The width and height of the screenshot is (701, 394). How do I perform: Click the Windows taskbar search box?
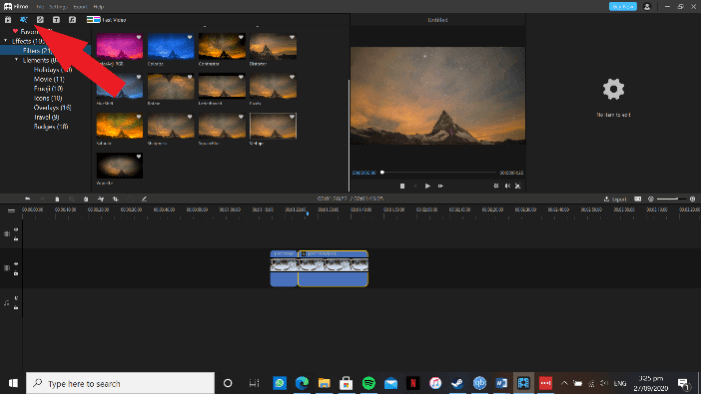[x=120, y=383]
